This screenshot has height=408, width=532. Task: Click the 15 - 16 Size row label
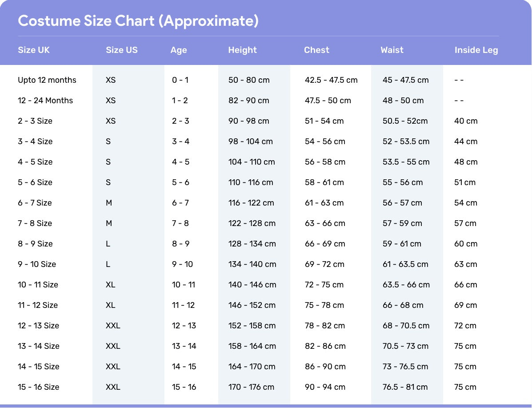coord(38,387)
